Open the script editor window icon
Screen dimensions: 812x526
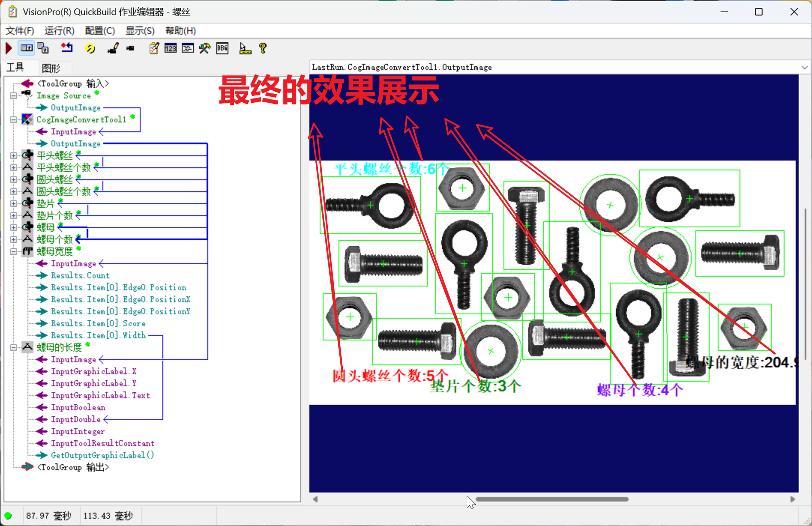click(188, 48)
